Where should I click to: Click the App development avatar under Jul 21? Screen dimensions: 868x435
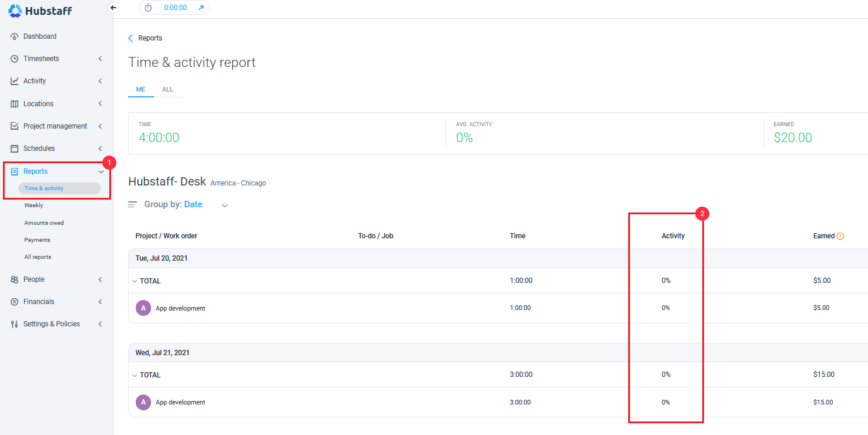tap(143, 402)
